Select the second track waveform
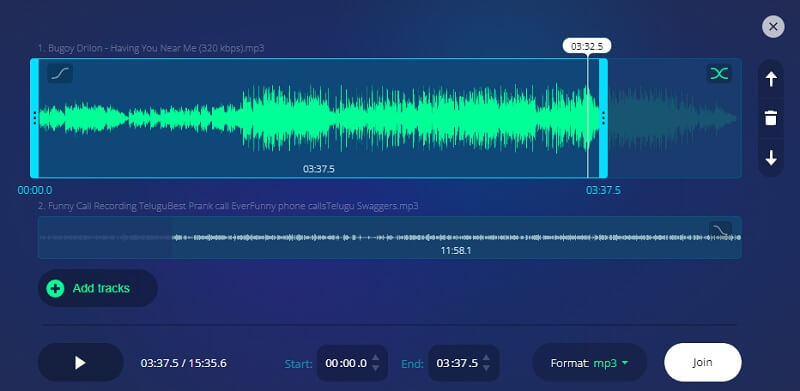 pyautogui.click(x=389, y=237)
